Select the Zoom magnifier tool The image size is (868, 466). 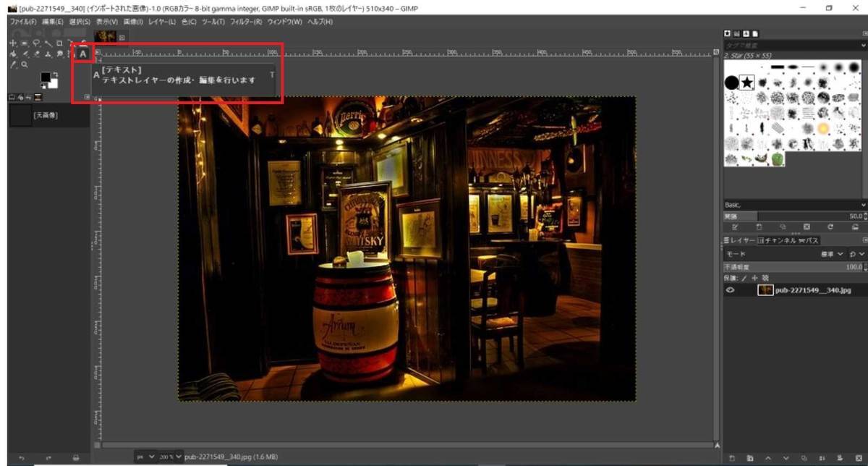click(x=24, y=64)
